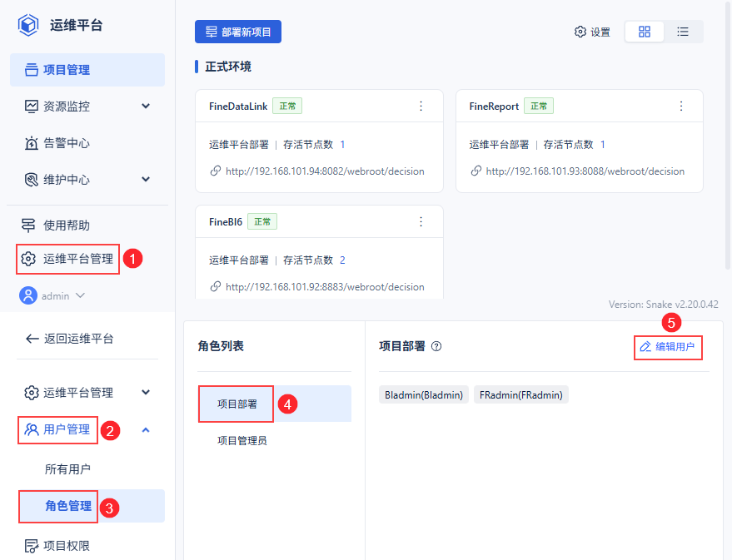Click the 正常 status badge on FineBI6
Viewport: 732px width, 560px height.
(261, 221)
